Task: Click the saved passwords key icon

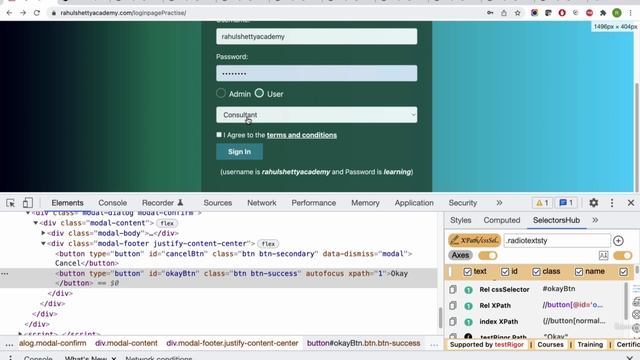Action: pyautogui.click(x=490, y=13)
